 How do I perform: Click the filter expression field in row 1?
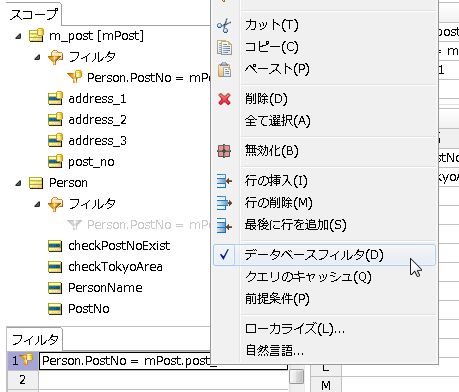[x=163, y=361]
